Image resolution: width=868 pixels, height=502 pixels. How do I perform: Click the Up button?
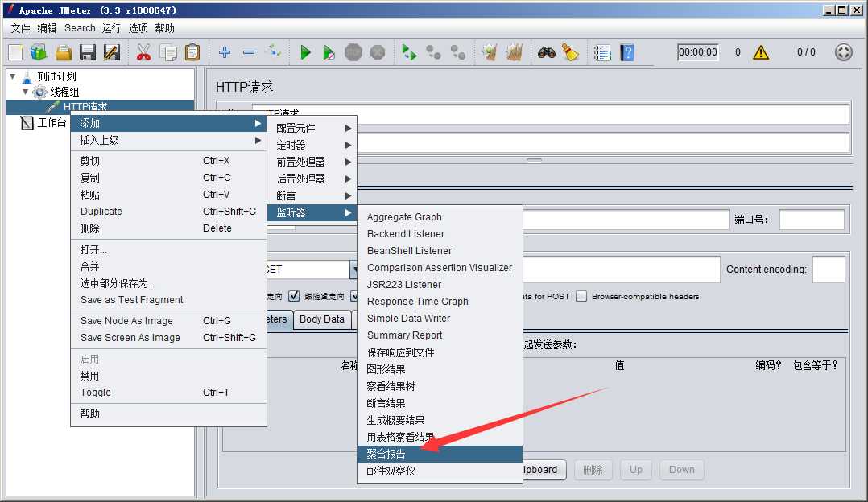pyautogui.click(x=635, y=469)
